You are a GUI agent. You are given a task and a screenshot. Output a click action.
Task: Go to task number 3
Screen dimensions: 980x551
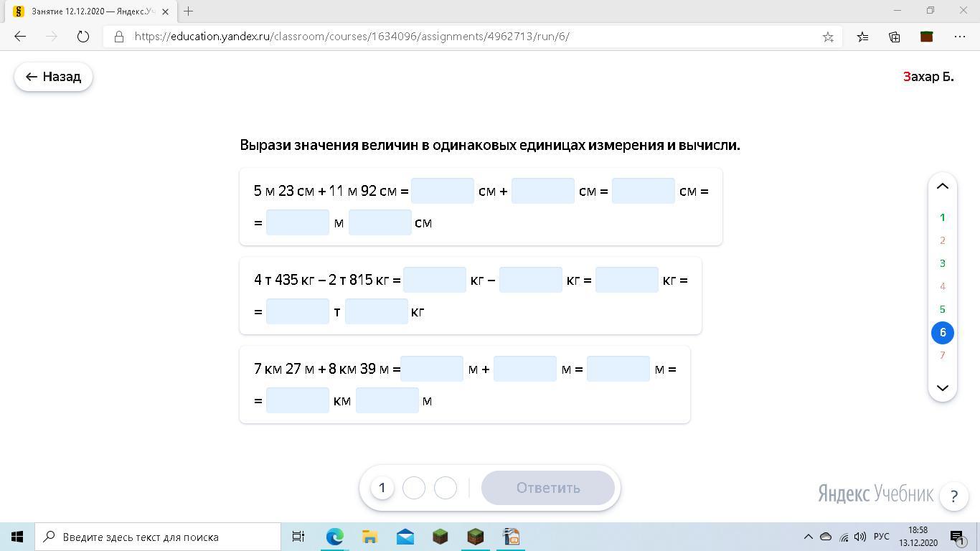[x=942, y=263]
